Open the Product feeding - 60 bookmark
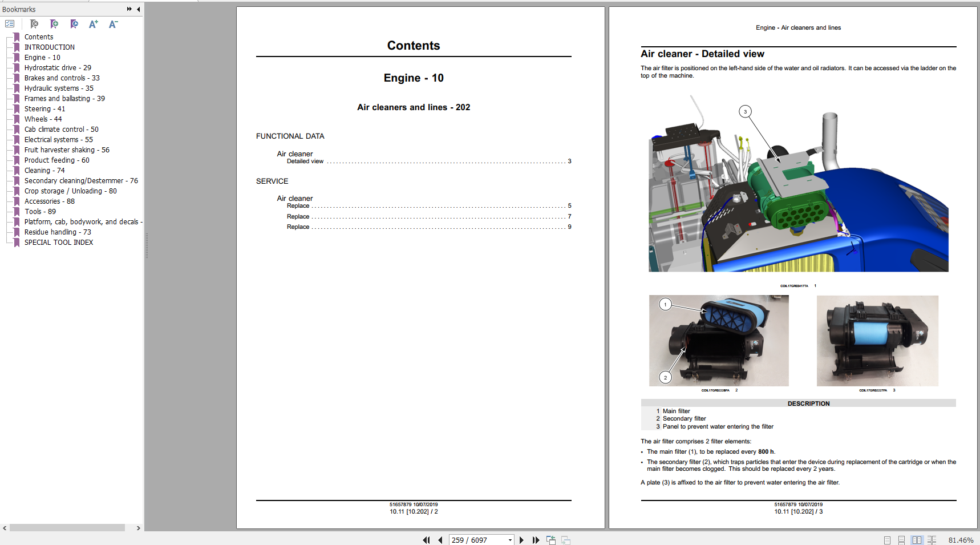Viewport: 980px width, 545px height. [x=57, y=160]
